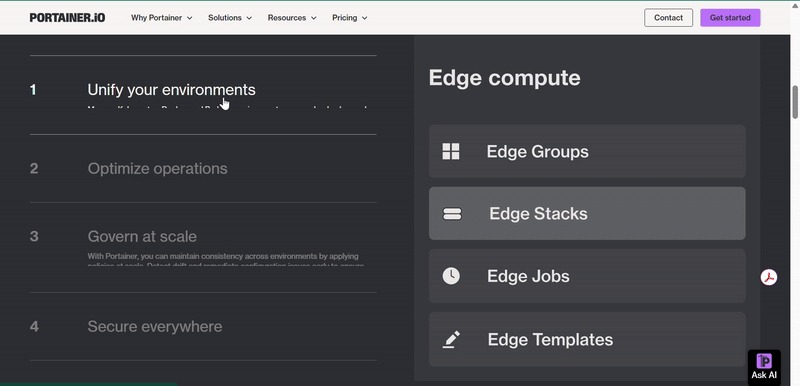Expand step Govern at scale

click(142, 237)
